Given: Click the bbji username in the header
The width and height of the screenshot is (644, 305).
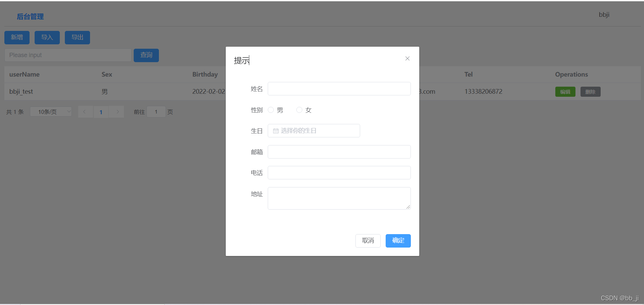Looking at the screenshot, I should point(604,14).
